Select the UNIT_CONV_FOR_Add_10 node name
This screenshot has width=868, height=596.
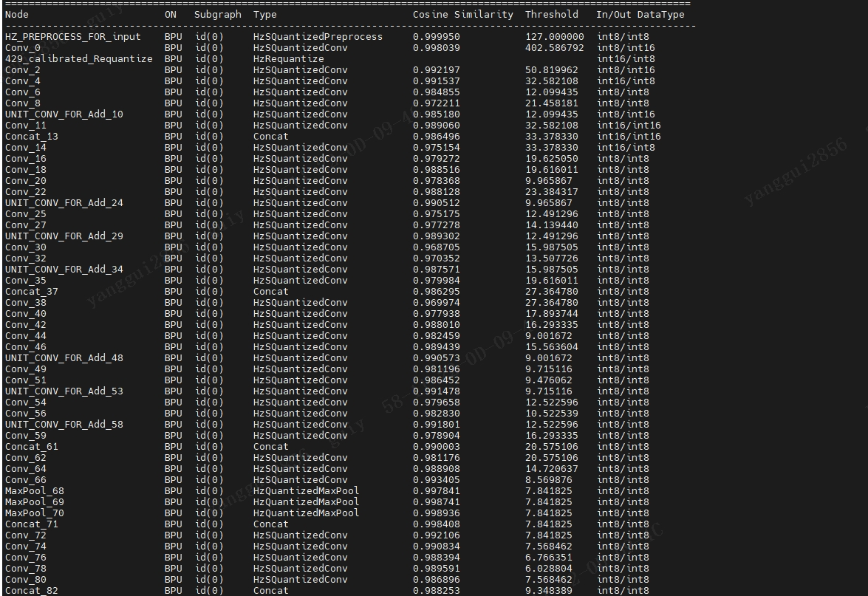(64, 114)
